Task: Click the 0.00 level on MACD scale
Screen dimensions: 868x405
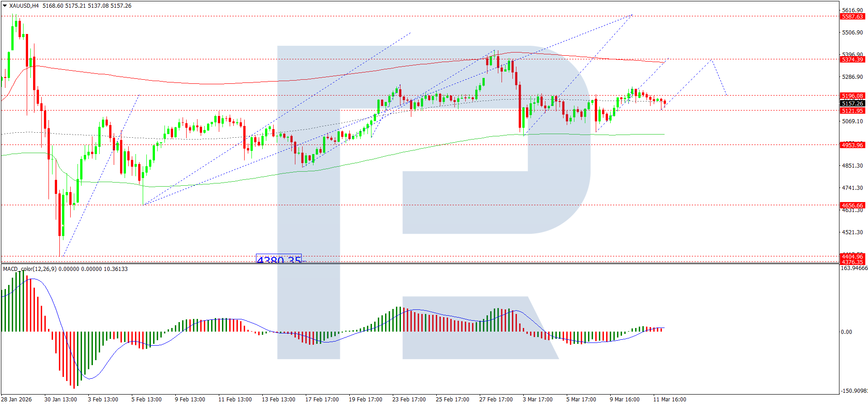Action: click(846, 332)
